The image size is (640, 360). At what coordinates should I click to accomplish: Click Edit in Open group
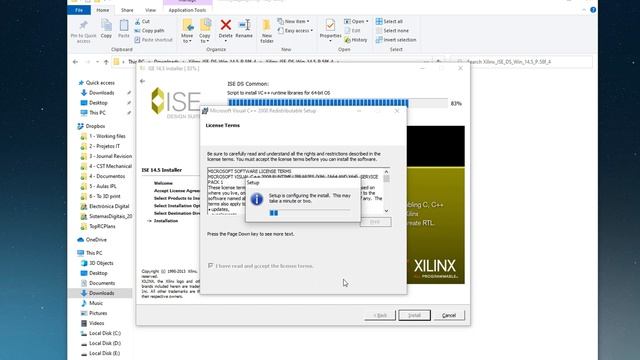tap(352, 31)
